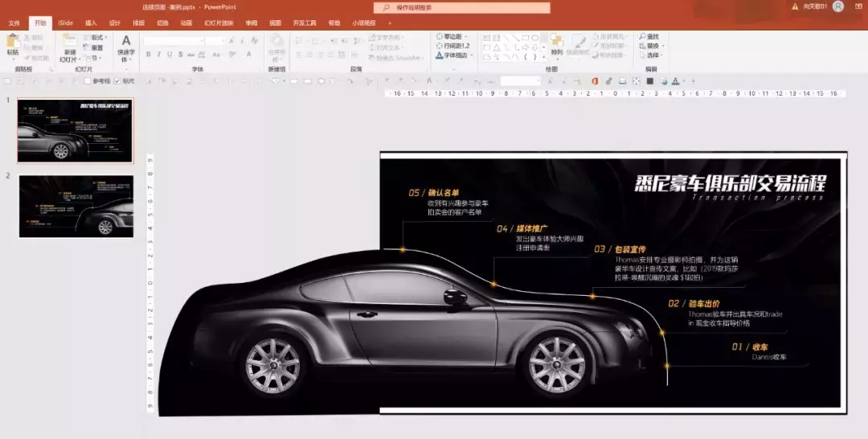The image size is (868, 439).
Task: Click the 操作说明搜索 search box
Action: click(462, 7)
